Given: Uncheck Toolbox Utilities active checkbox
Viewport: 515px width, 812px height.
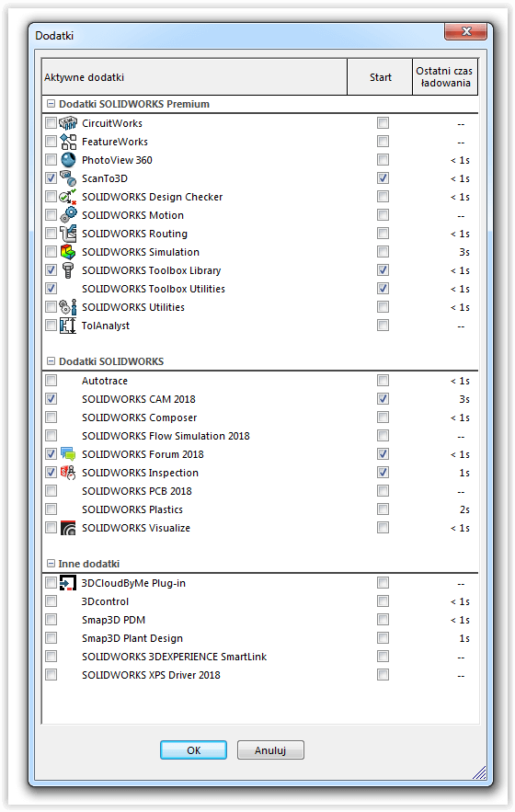Looking at the screenshot, I should [51, 289].
